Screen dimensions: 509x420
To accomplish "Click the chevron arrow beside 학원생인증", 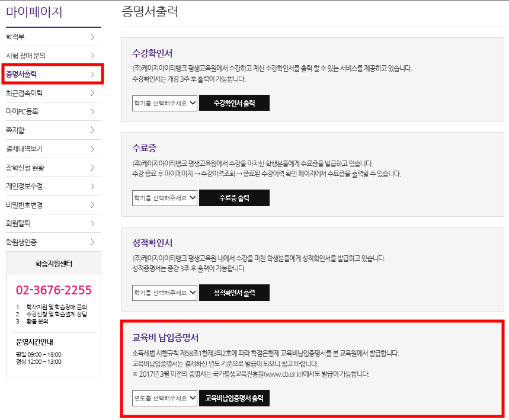I will [92, 242].
